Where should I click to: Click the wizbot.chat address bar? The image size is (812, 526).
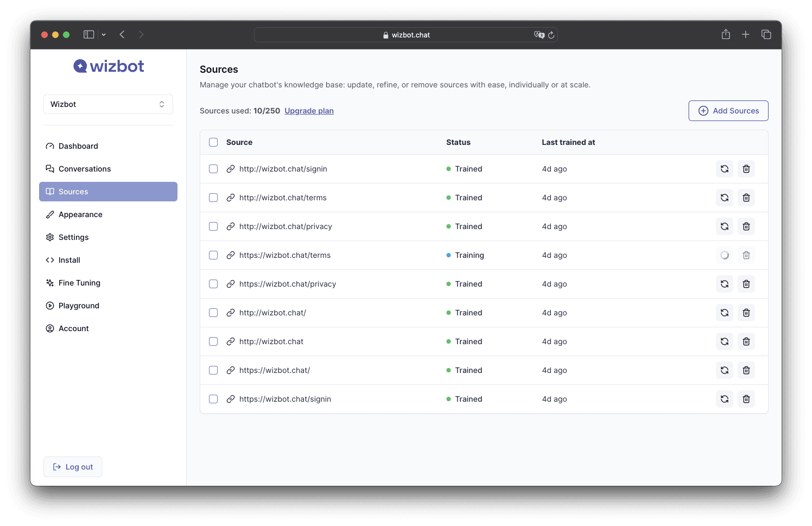click(x=406, y=35)
